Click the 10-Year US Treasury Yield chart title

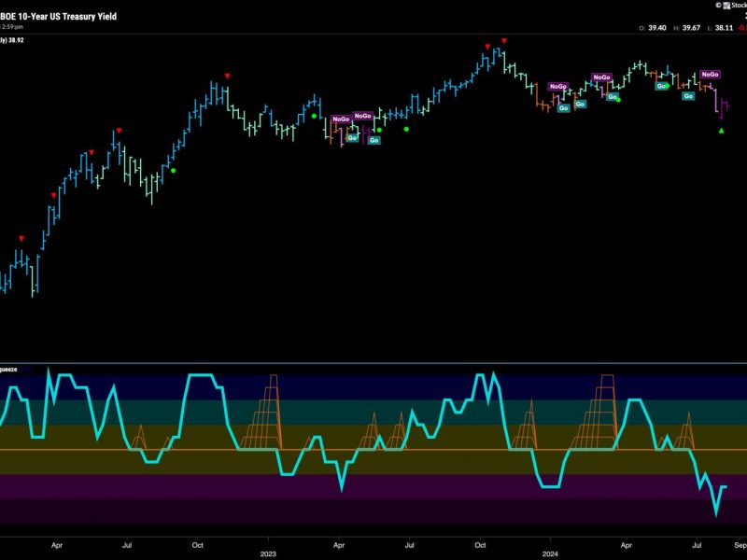click(x=58, y=16)
